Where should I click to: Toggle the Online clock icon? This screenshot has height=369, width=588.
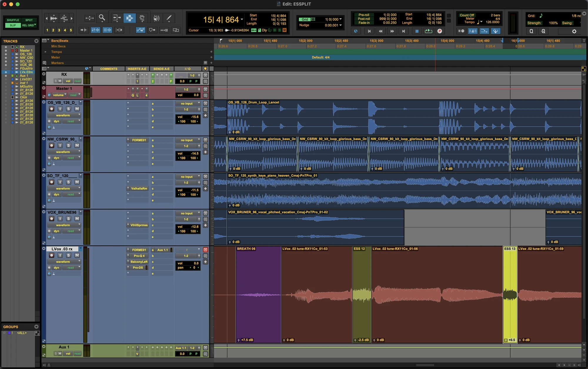(x=356, y=31)
